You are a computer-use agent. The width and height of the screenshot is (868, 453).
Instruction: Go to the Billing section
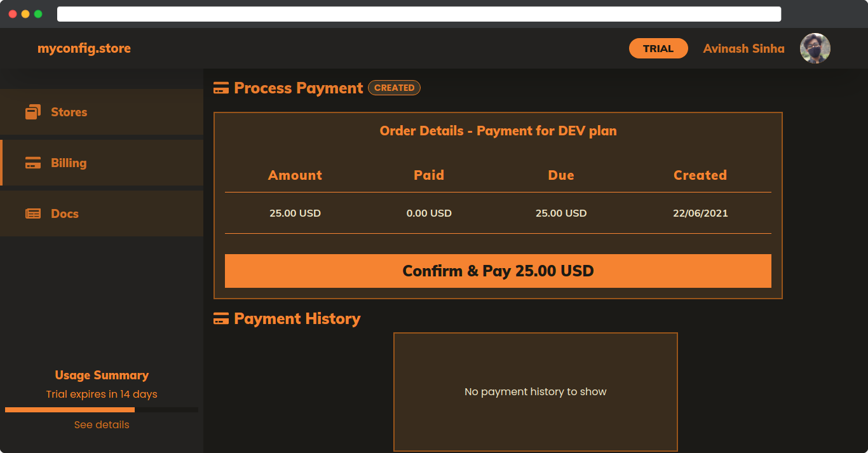[x=102, y=163]
